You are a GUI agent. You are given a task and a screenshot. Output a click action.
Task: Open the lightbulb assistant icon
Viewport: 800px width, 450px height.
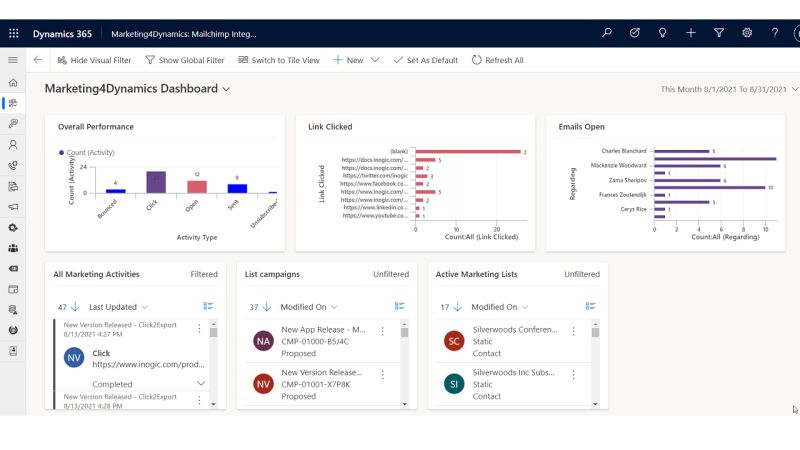click(663, 33)
